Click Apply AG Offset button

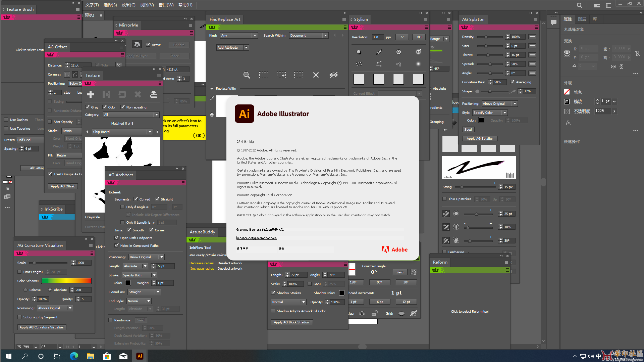coord(63,186)
